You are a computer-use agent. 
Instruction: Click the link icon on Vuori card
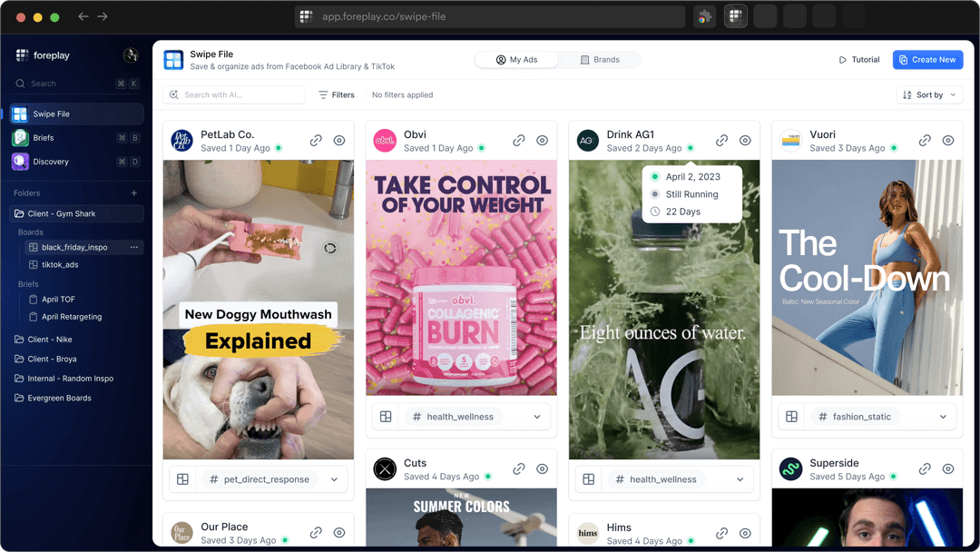click(925, 141)
